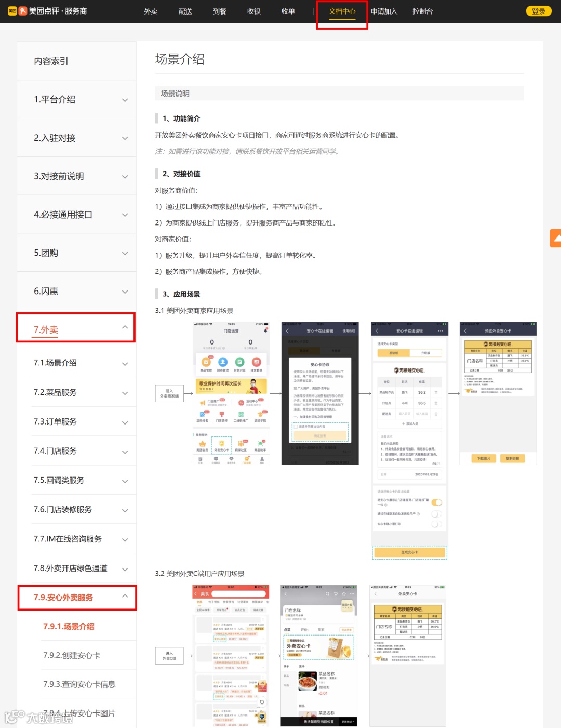Expand 7.1.场景介绍 chevron
Image resolution: width=561 pixels, height=728 pixels.
[x=125, y=364]
